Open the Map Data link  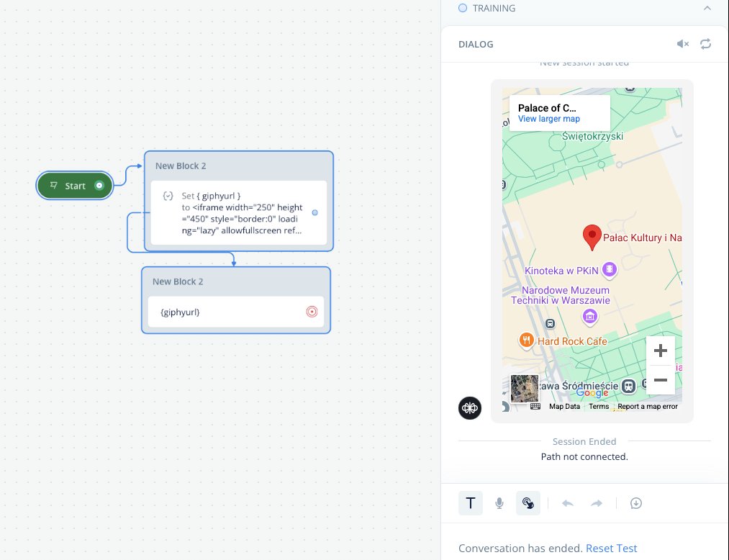point(564,406)
